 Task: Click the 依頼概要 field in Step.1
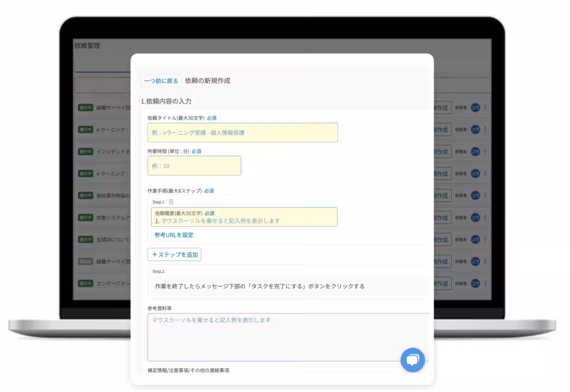coord(243,217)
